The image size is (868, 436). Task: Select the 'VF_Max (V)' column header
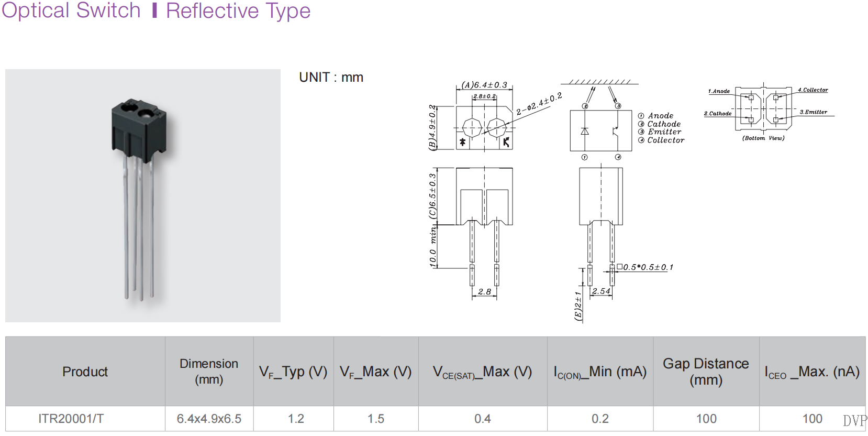pos(376,372)
